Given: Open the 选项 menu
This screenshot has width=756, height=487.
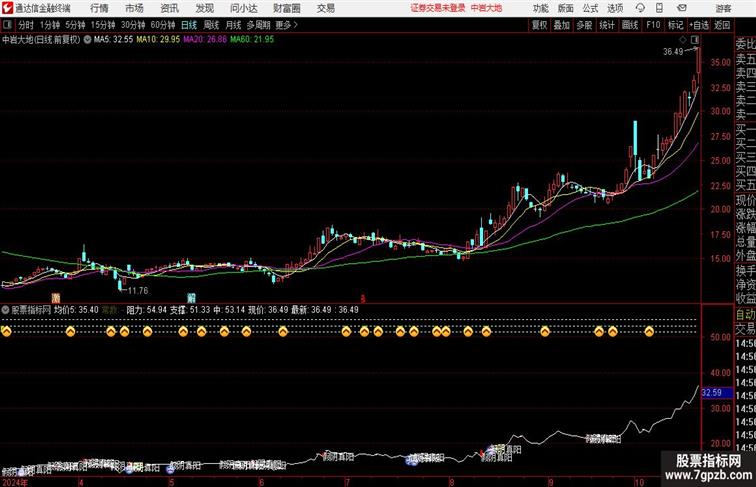Looking at the screenshot, I should coord(615,8).
